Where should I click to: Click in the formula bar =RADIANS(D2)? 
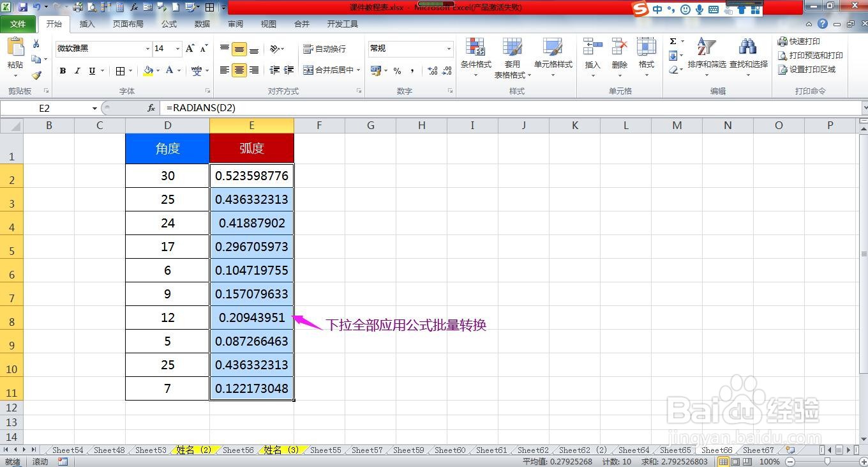tap(511, 108)
